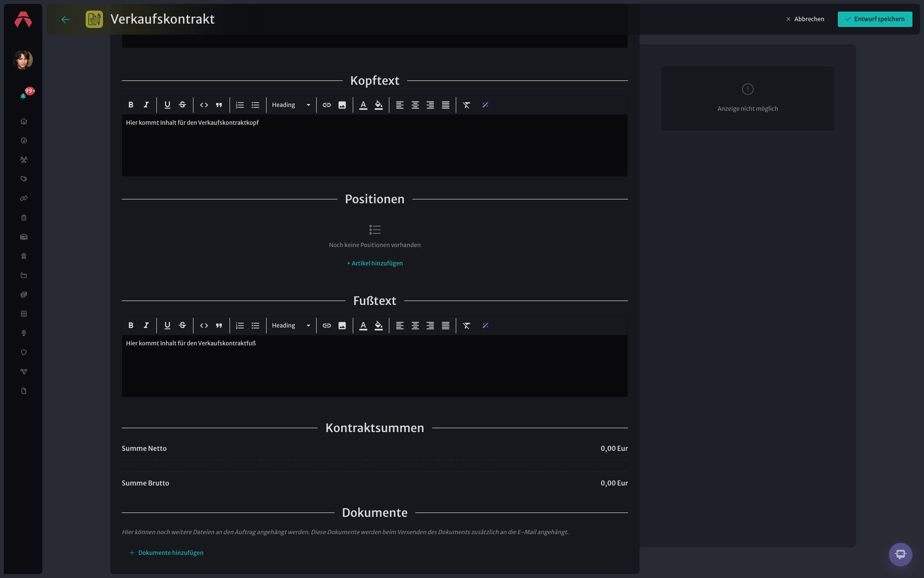This screenshot has height=578, width=924.
Task: Click Artikel hinzufügen link
Action: pos(375,263)
